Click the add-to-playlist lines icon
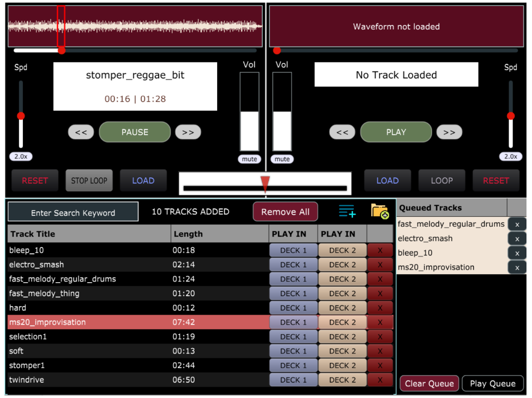The width and height of the screenshot is (532, 398). 347,211
